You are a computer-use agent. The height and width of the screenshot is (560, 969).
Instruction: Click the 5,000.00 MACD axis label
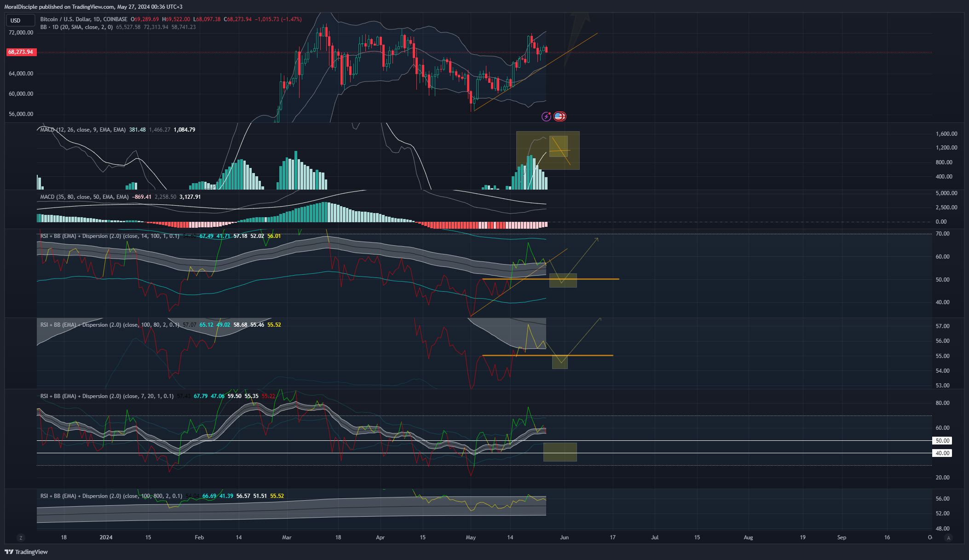946,193
